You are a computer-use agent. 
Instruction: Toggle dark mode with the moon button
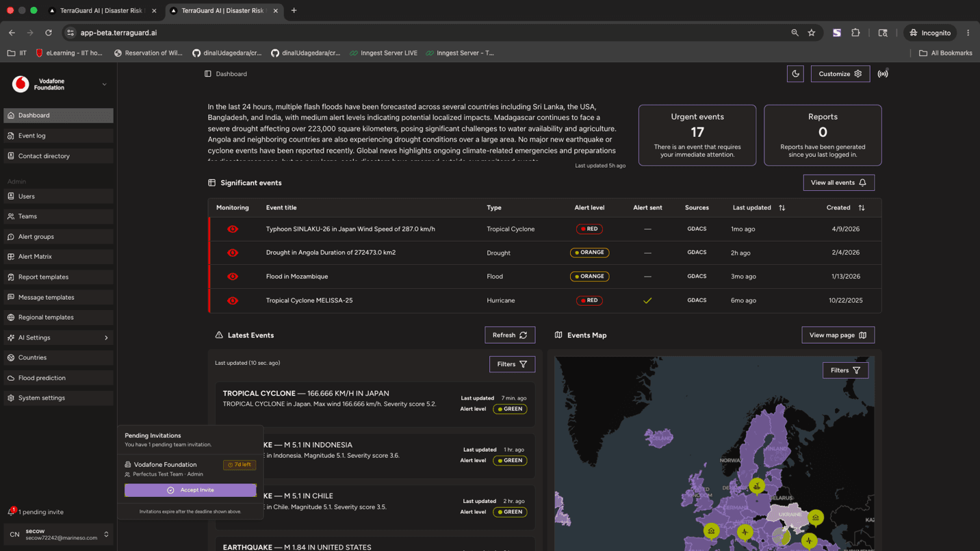point(795,74)
